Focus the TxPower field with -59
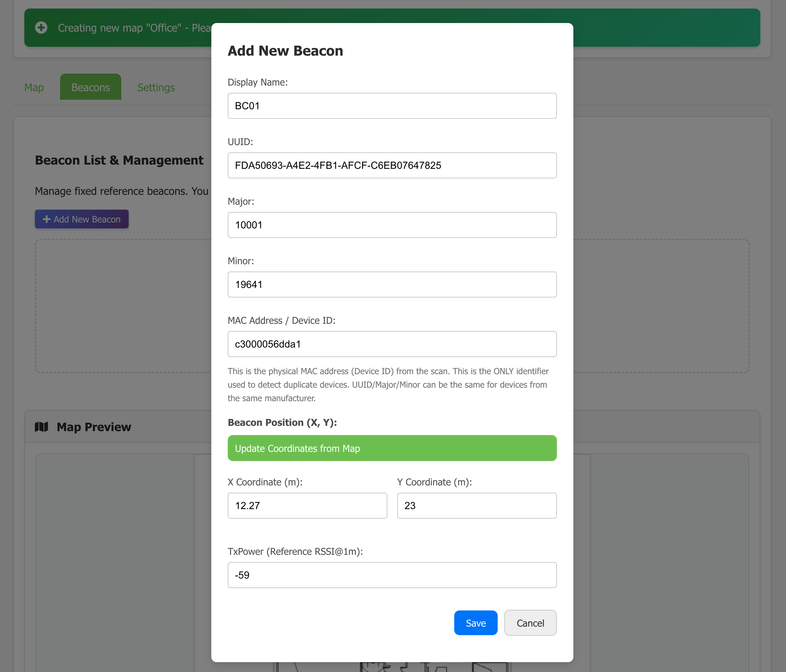Viewport: 786px width, 672px height. point(391,575)
